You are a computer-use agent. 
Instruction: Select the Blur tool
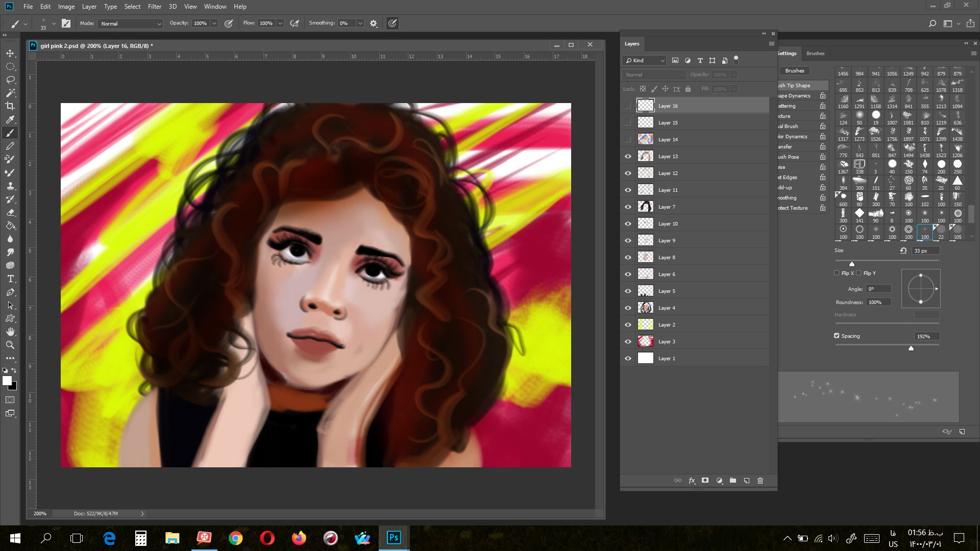tap(10, 239)
